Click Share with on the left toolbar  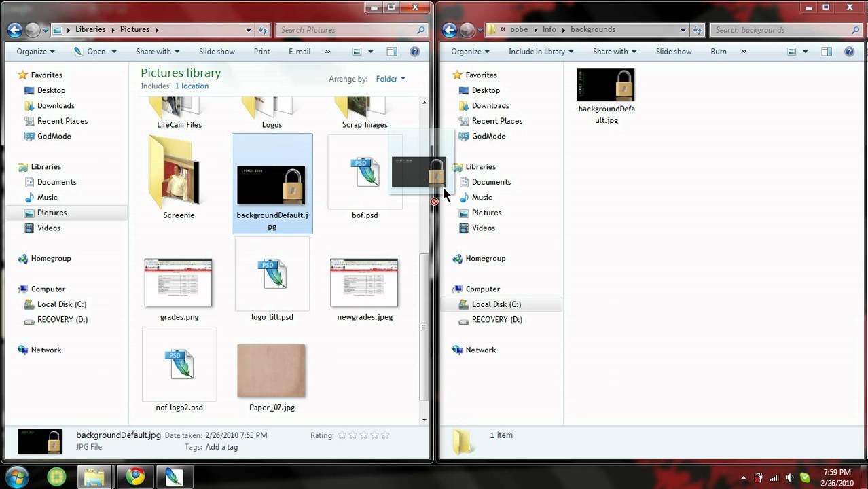[157, 51]
